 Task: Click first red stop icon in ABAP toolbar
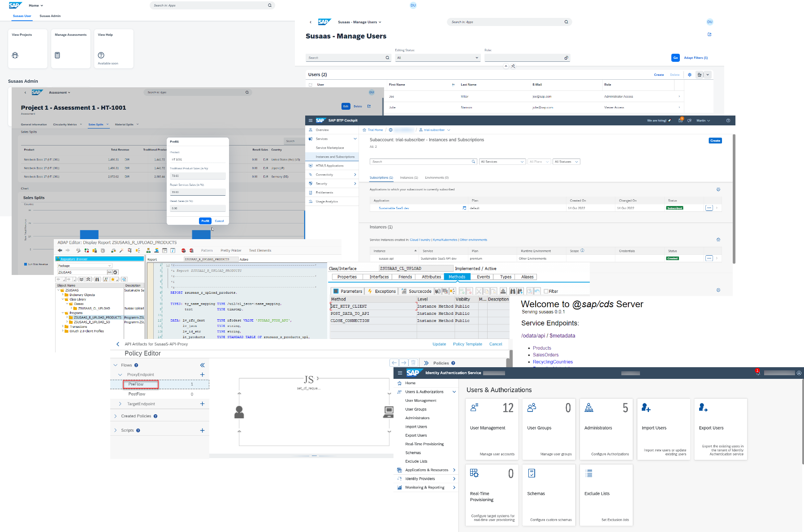pyautogui.click(x=183, y=250)
